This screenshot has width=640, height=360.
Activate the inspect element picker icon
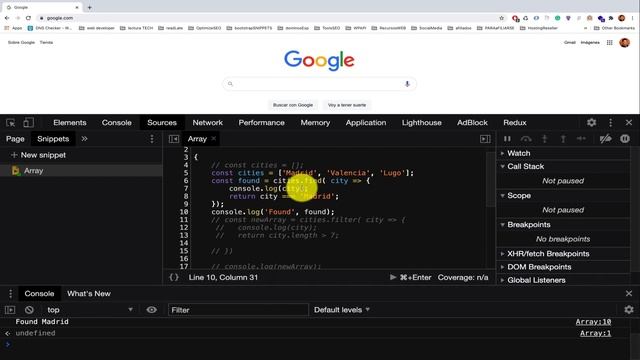11,122
